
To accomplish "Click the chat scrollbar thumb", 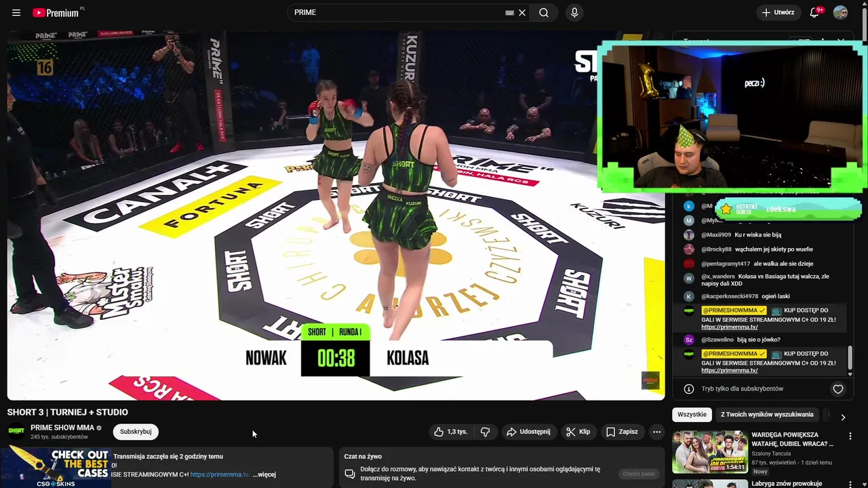I will click(849, 359).
